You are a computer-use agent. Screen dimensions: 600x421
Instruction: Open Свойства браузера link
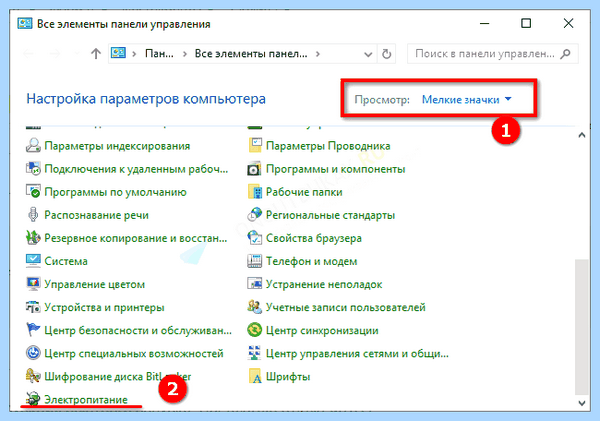pyautogui.click(x=314, y=238)
